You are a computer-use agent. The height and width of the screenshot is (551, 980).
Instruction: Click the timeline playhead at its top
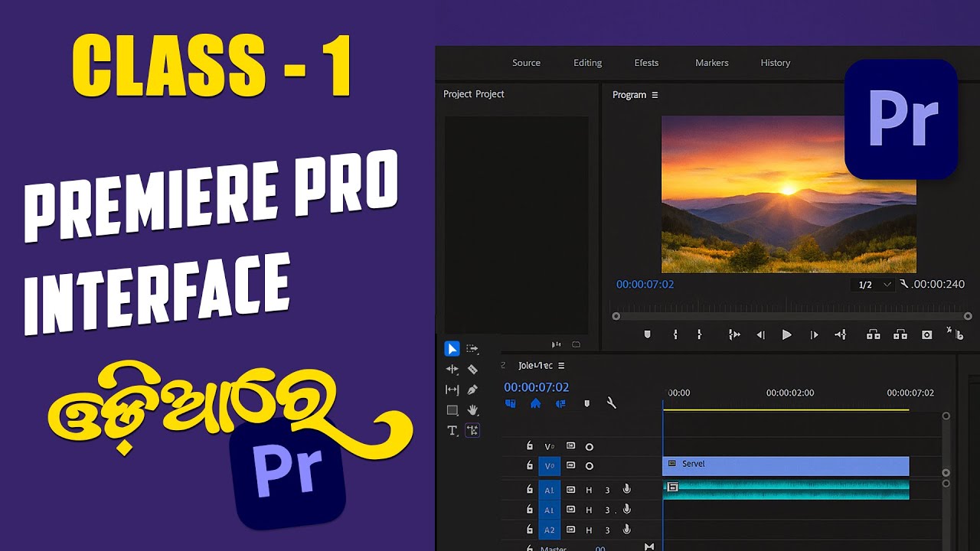click(663, 404)
